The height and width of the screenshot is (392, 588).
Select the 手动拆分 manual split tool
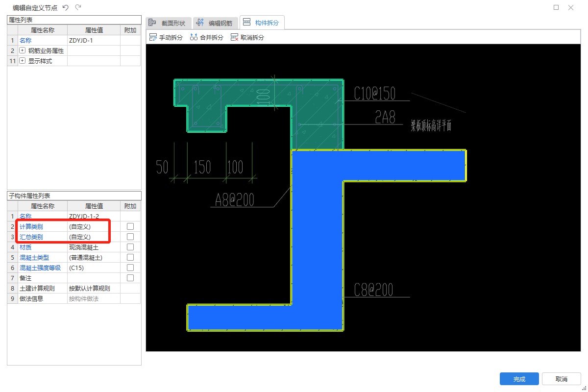166,37
